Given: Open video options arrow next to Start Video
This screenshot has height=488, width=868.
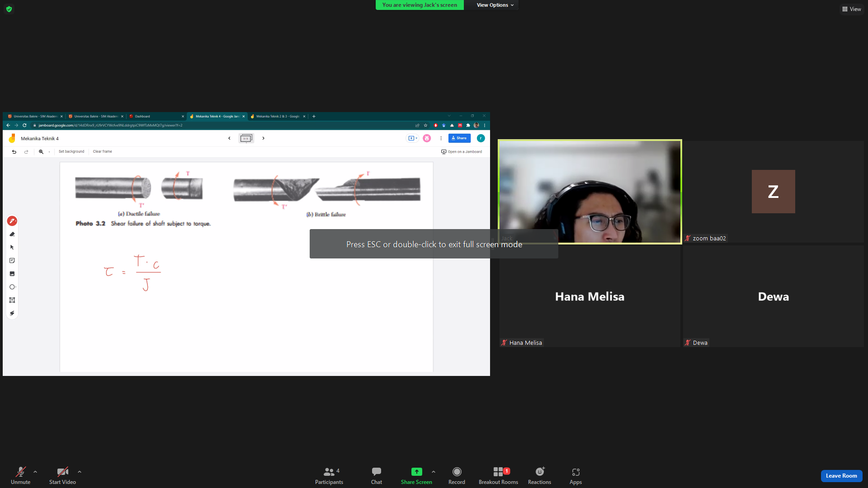Looking at the screenshot, I should (x=80, y=472).
